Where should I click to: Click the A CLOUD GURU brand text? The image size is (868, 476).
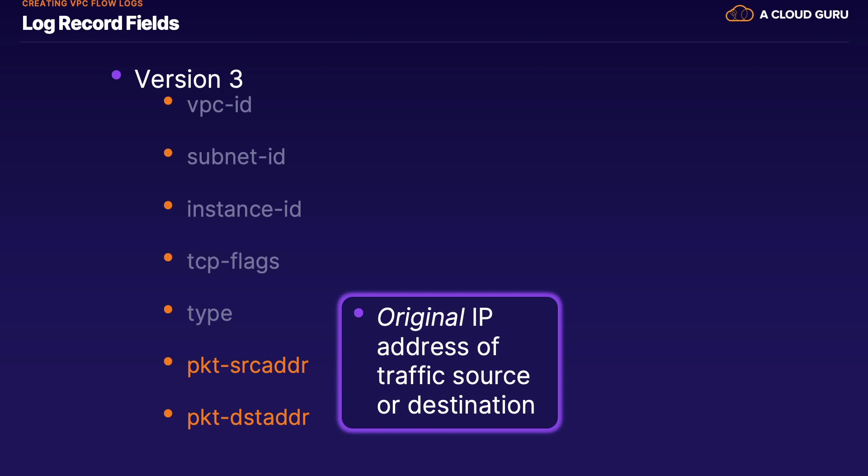[x=804, y=14]
